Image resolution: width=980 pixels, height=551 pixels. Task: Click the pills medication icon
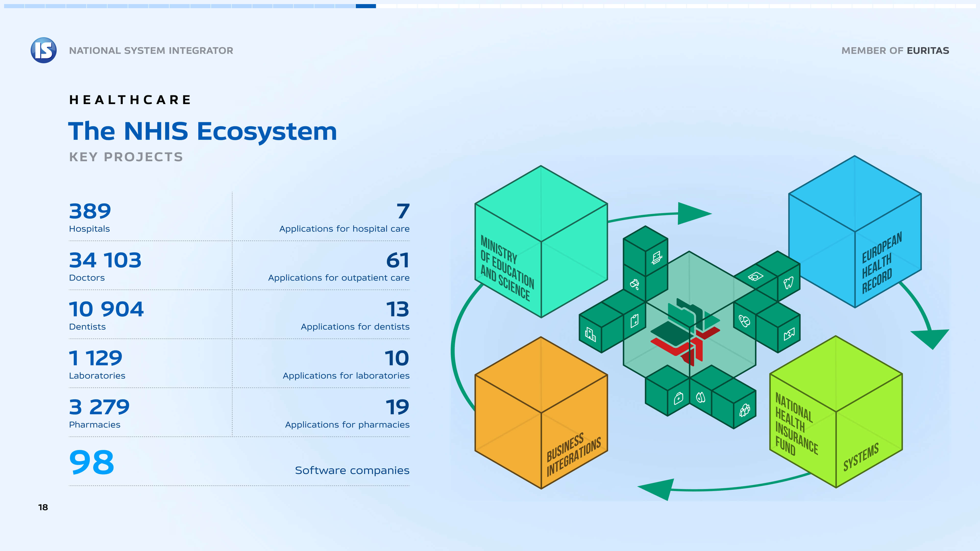(744, 321)
